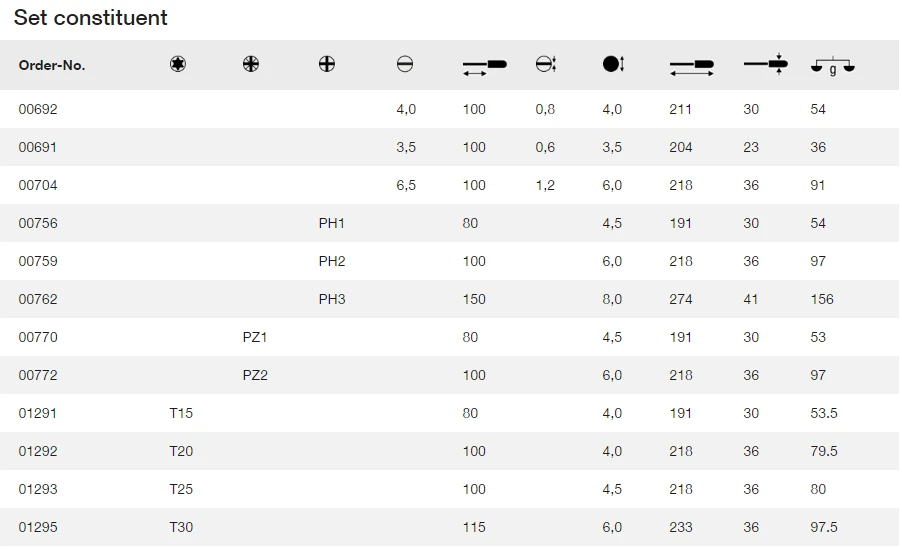
Task: Click the slotted blade width icon
Action: point(405,65)
